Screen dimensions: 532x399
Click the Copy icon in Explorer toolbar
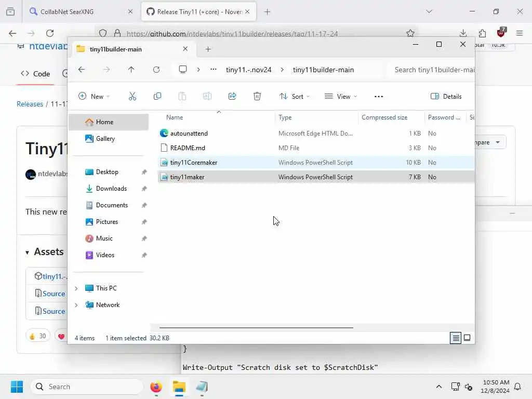[157, 96]
